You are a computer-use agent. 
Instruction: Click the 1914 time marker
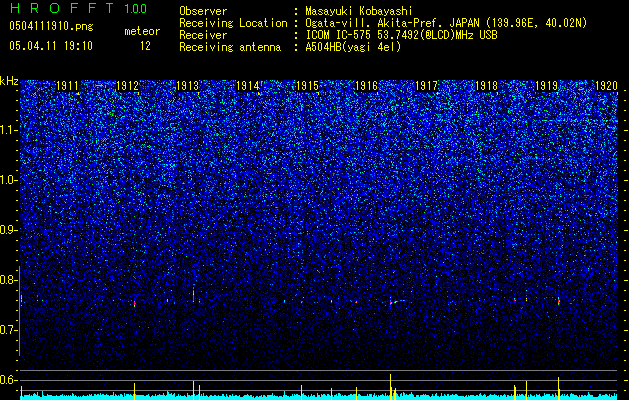[248, 86]
